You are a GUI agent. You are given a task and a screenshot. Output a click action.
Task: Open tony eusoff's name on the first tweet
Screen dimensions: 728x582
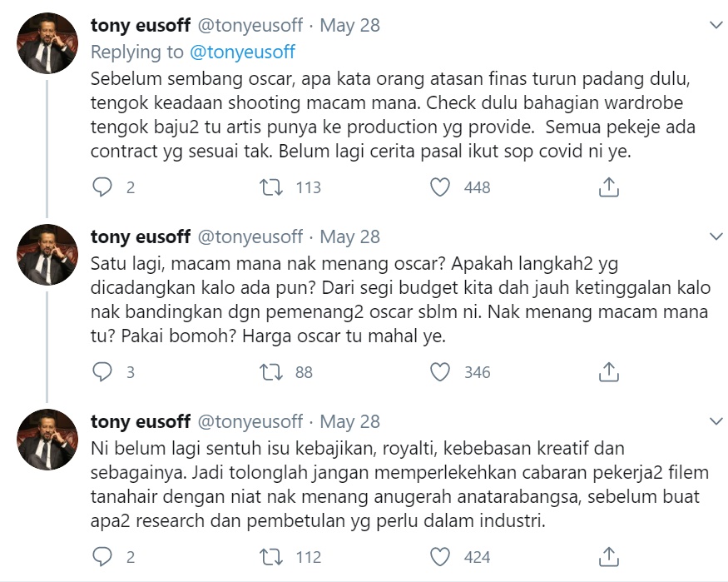(x=141, y=25)
